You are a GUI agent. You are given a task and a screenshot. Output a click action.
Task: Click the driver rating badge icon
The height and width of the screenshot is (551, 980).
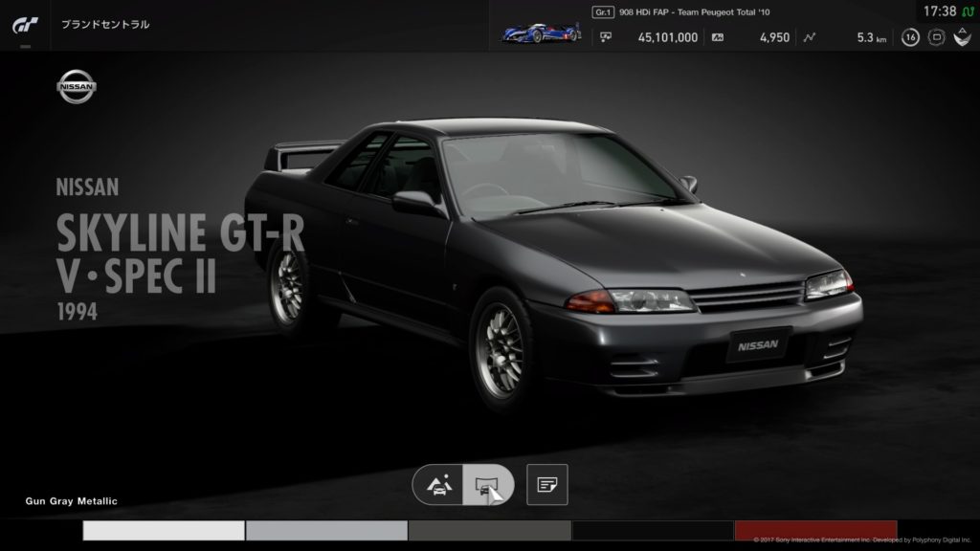pyautogui.click(x=936, y=37)
